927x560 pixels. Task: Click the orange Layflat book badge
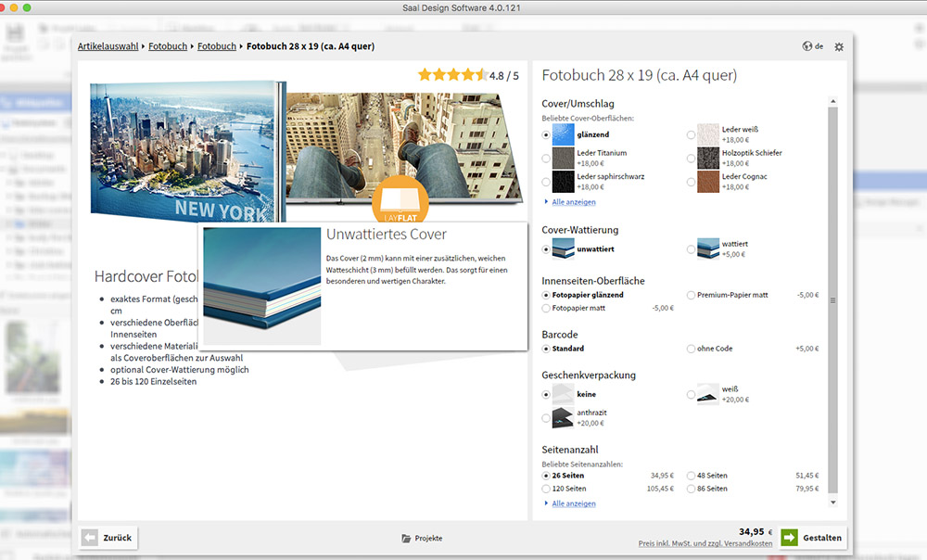click(400, 200)
